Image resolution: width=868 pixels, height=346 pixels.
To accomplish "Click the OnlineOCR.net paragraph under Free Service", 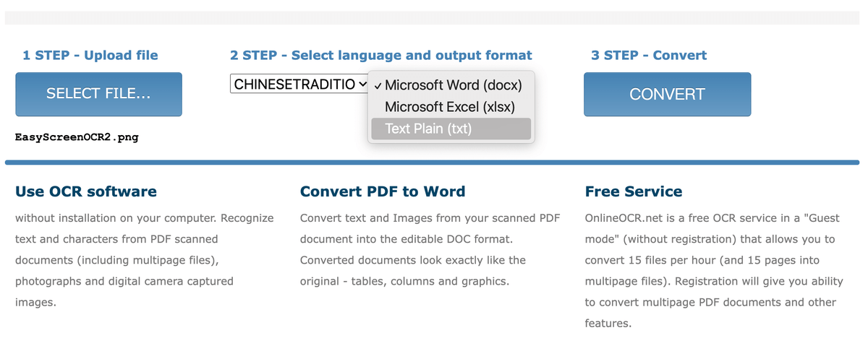I will 712,270.
